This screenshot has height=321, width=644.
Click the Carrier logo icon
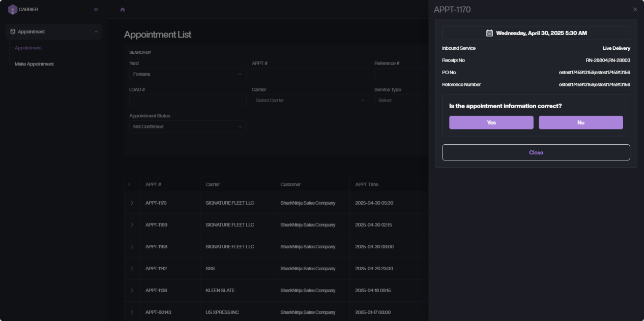pos(13,9)
